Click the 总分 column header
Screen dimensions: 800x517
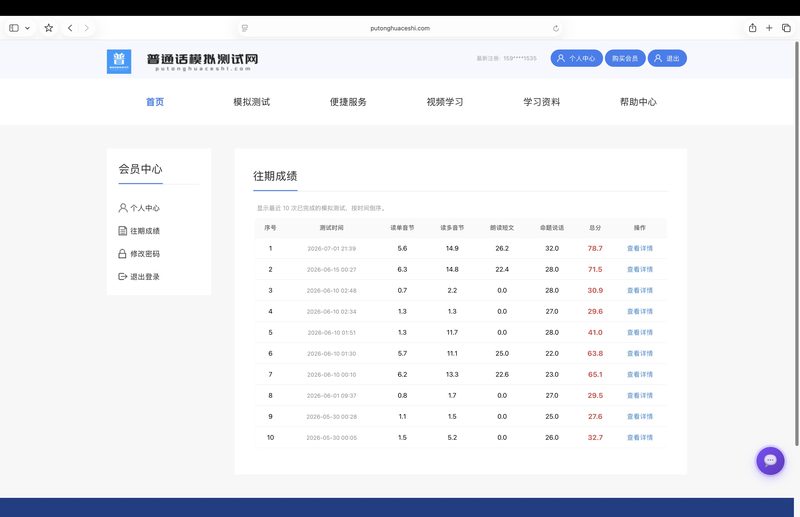coord(595,228)
